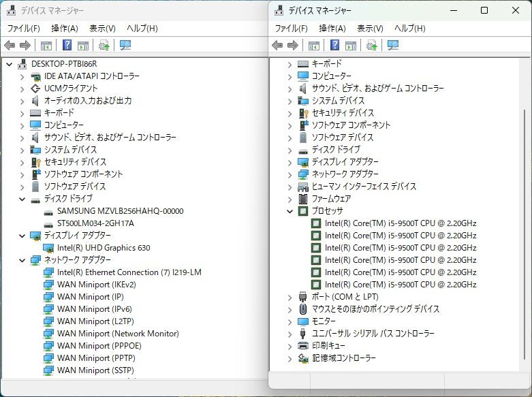Image resolution: width=532 pixels, height=397 pixels.
Task: Expand the IDE ATA/ATAPI コントローラー node
Action: pyautogui.click(x=22, y=76)
